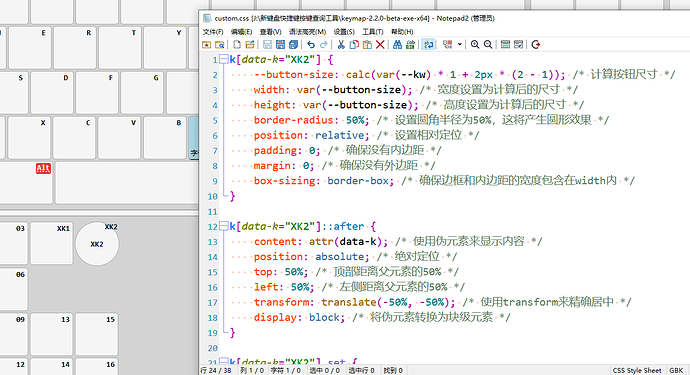
Task: Click the key labeled 06
Action: coord(13,289)
